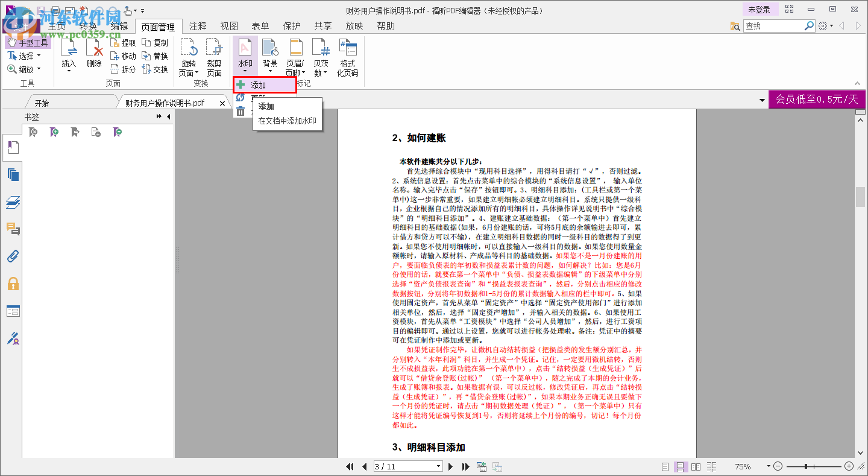
Task: Open the Digital signatures panel
Action: point(13,338)
